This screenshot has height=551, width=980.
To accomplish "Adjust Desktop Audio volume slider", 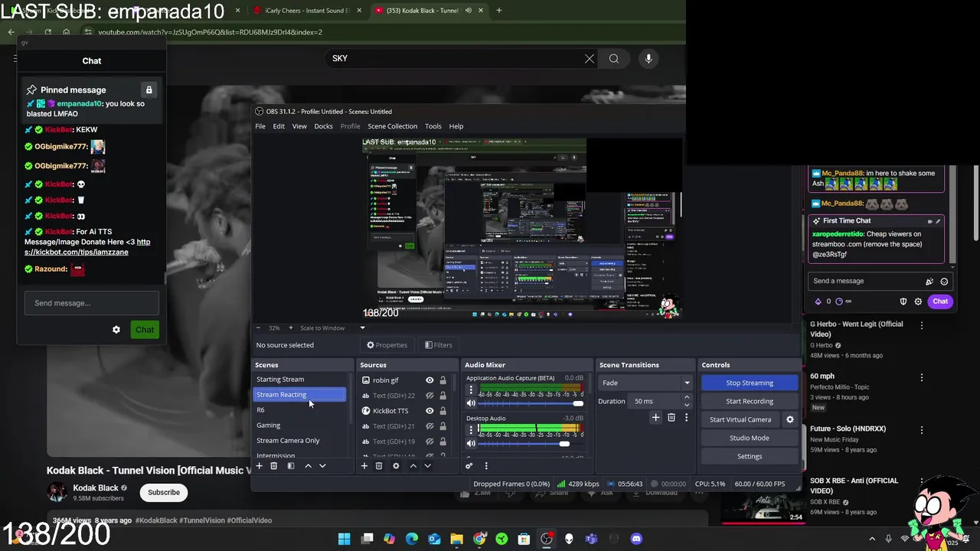I will pos(530,444).
